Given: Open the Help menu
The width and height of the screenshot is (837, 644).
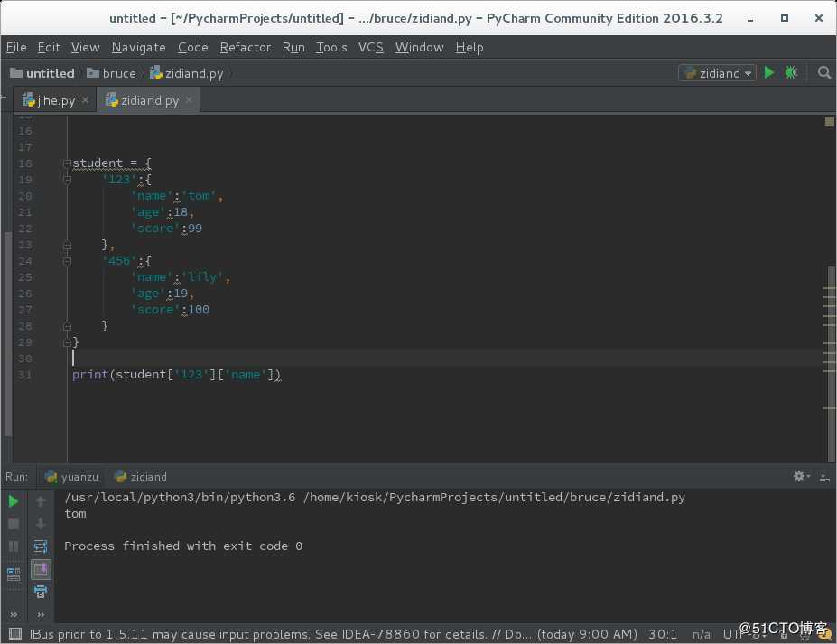Looking at the screenshot, I should pyautogui.click(x=470, y=48).
